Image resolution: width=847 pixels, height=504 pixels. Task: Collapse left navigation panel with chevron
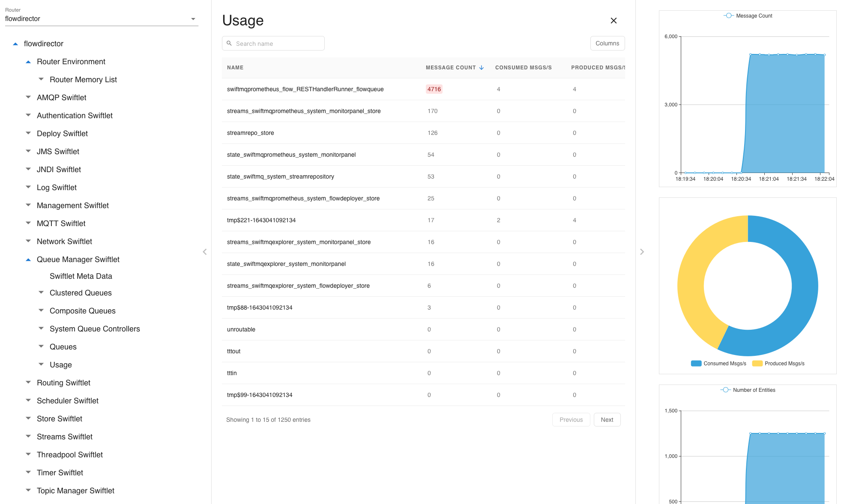[x=205, y=252]
